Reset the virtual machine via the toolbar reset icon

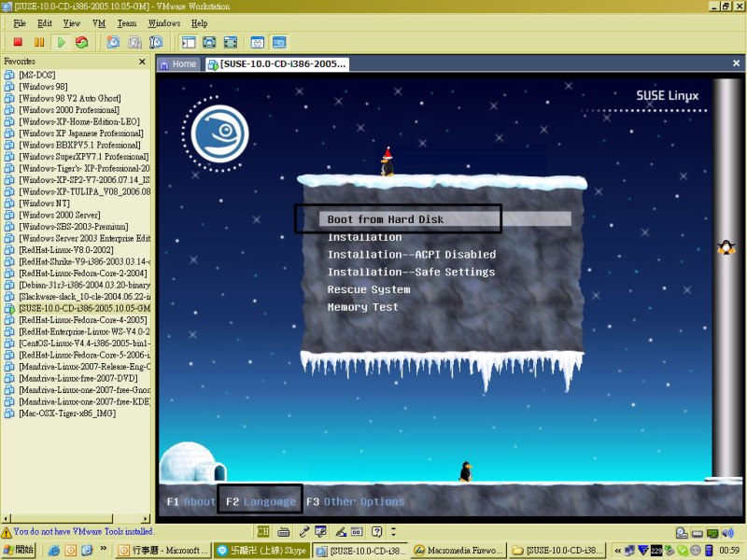(82, 42)
